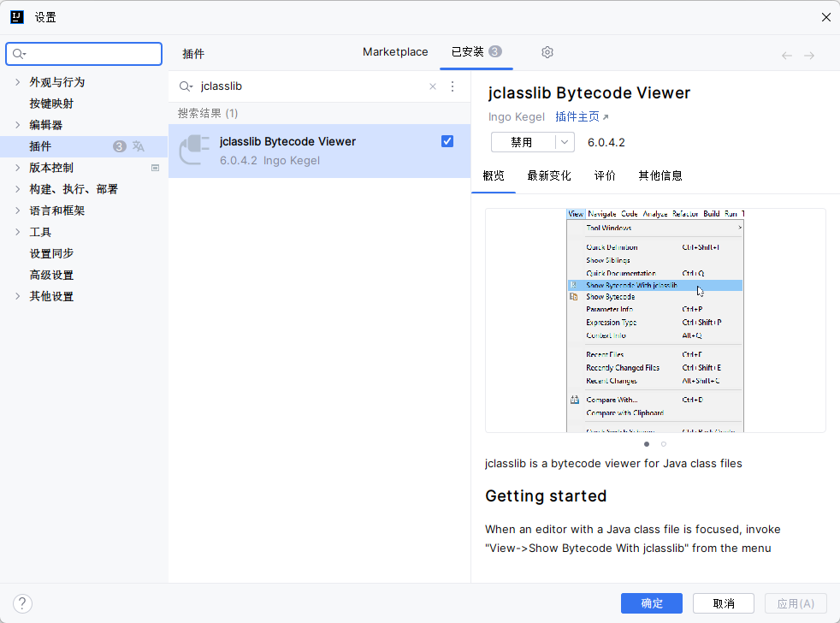The height and width of the screenshot is (623, 840).
Task: Expand the 其他设置 settings node
Action: coord(18,296)
